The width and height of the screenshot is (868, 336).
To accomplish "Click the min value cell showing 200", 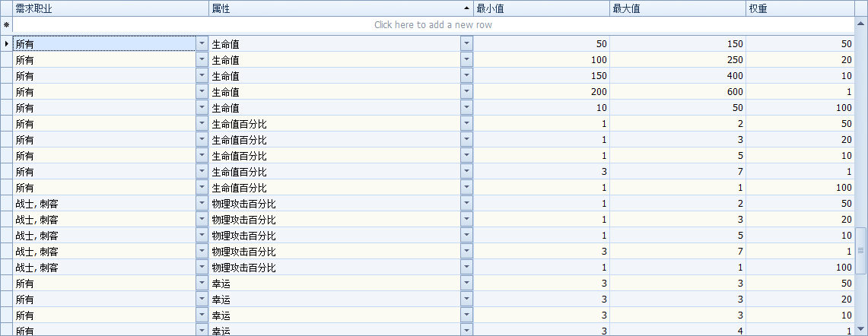I will pos(540,92).
